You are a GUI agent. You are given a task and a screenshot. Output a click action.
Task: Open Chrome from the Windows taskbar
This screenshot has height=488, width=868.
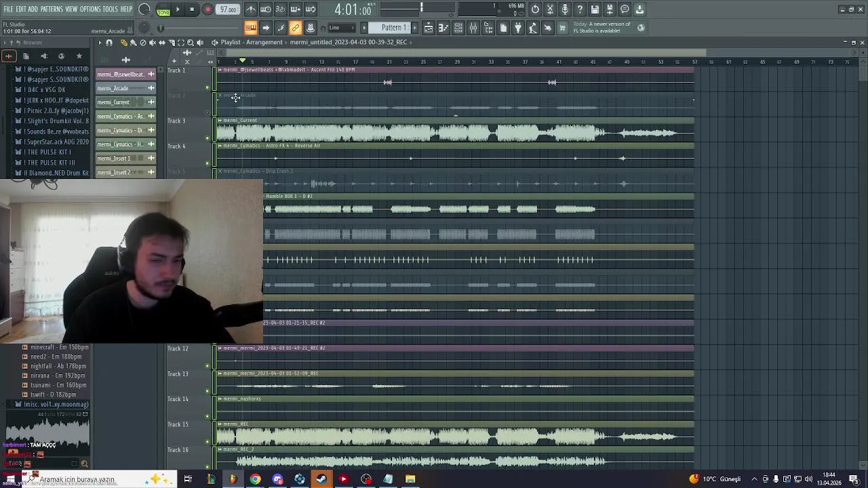[255, 479]
